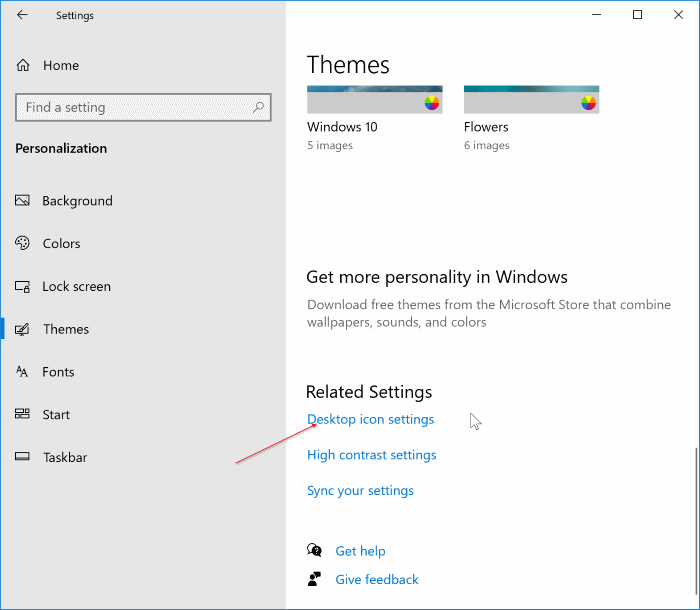Screen dimensions: 700x610
Task: Click the '5 images' label
Action: click(329, 146)
